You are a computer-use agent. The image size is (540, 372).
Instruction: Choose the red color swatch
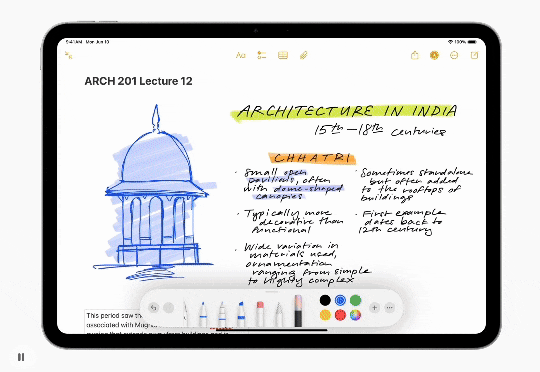pyautogui.click(x=340, y=315)
